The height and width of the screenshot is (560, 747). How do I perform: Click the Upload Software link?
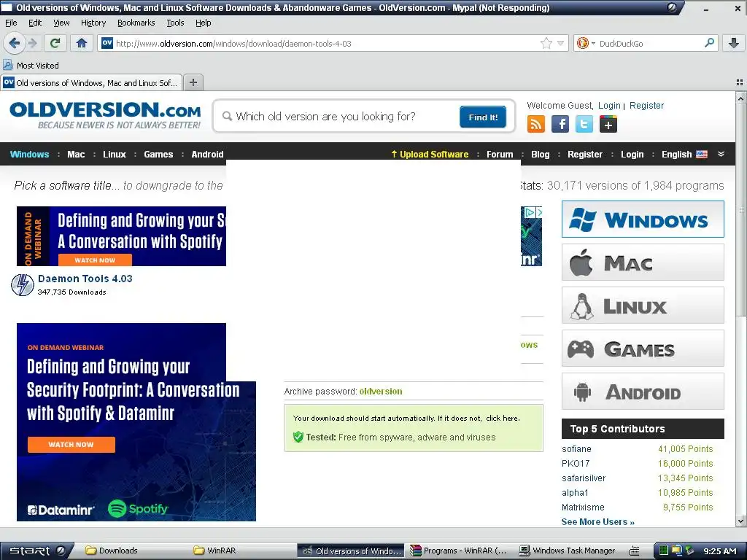[430, 154]
